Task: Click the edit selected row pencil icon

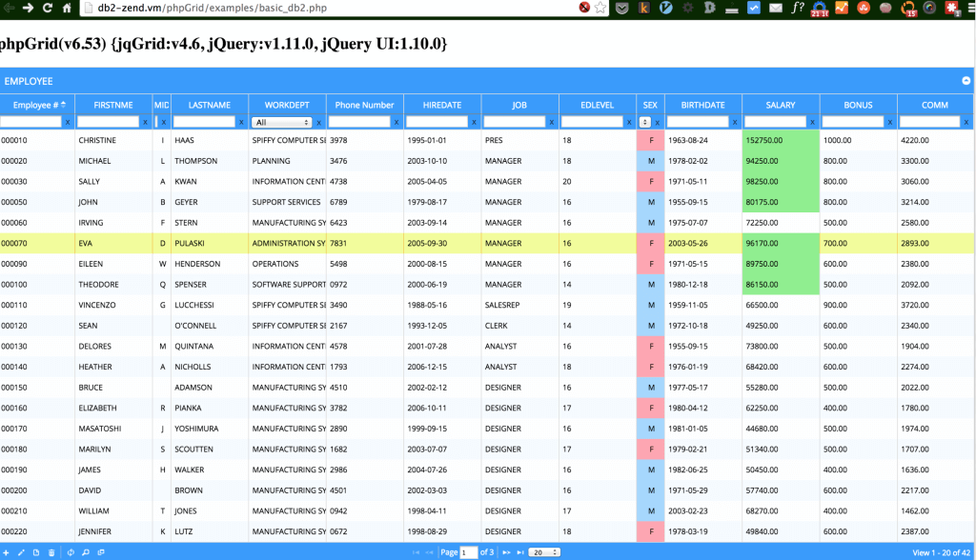Action: pos(21,552)
